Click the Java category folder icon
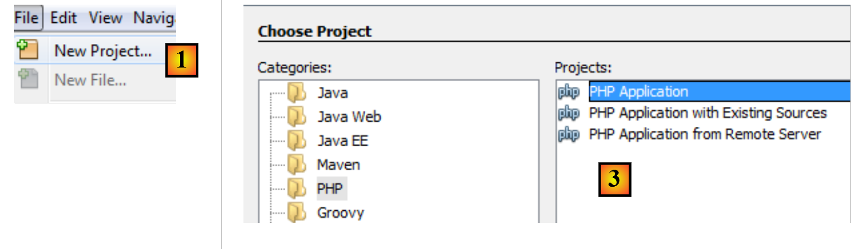868x249 pixels. (297, 93)
